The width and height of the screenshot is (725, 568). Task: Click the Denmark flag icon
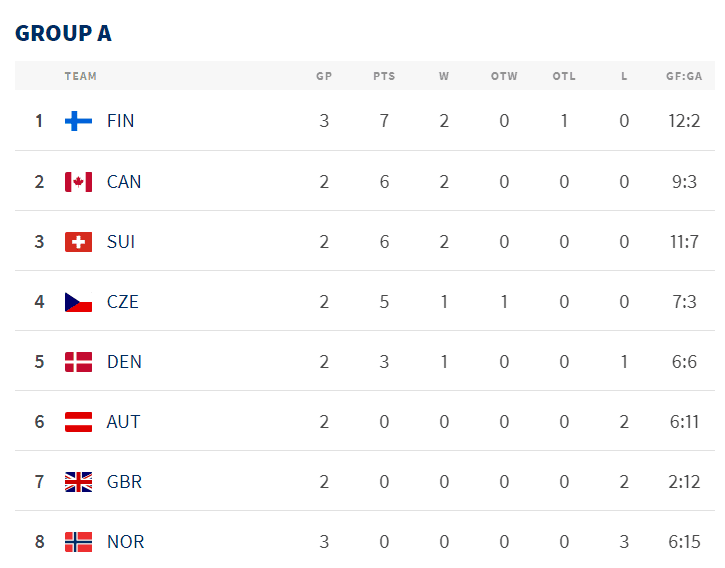[78, 361]
